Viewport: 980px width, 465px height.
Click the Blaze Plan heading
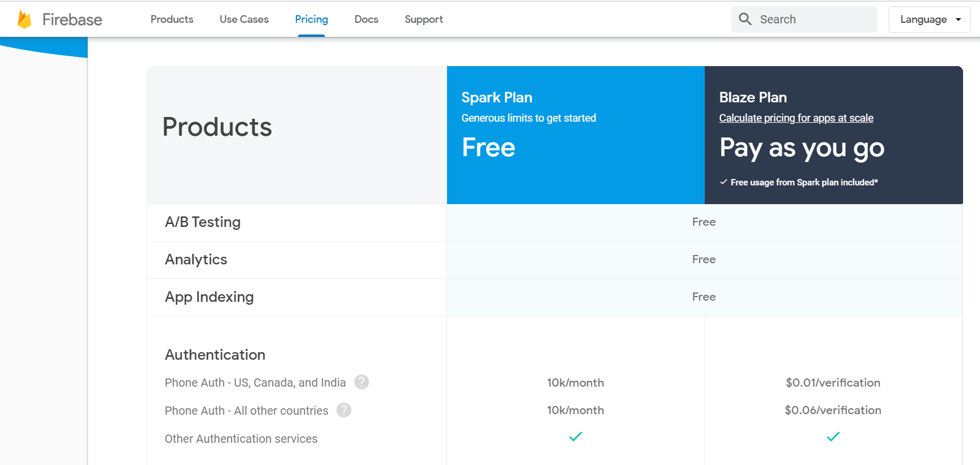753,98
